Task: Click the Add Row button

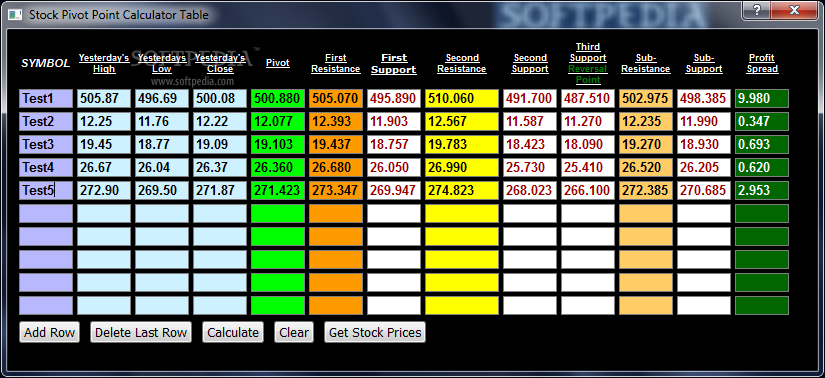Action: point(49,332)
